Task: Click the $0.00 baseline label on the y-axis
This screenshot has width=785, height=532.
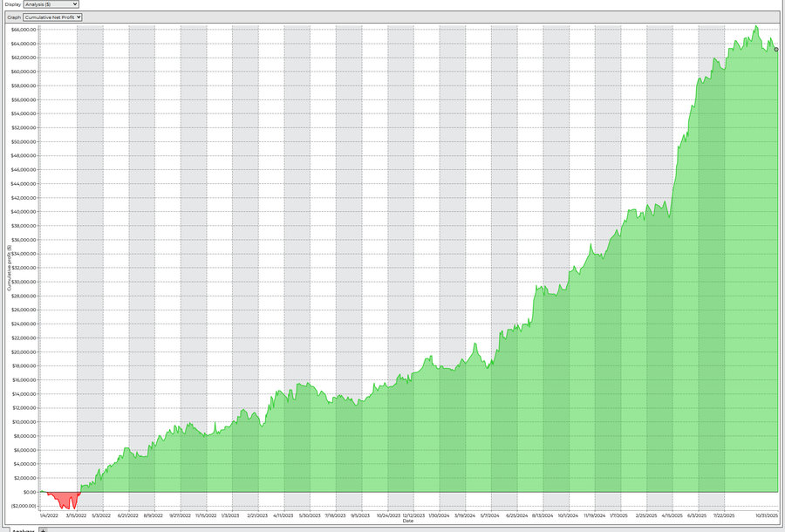Action: (x=29, y=492)
